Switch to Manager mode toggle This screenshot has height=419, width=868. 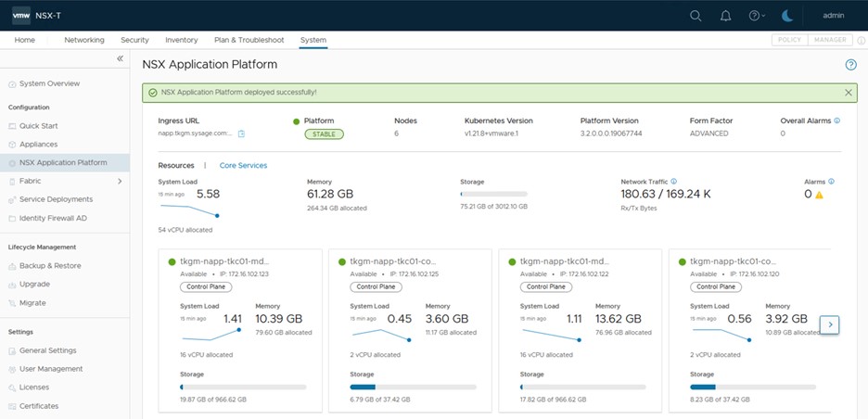[x=831, y=40]
